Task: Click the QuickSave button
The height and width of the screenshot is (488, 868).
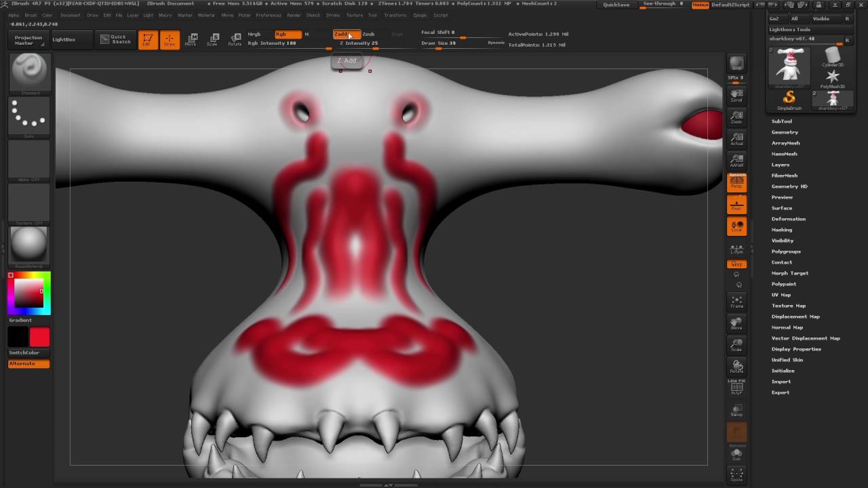Action: 616,5
